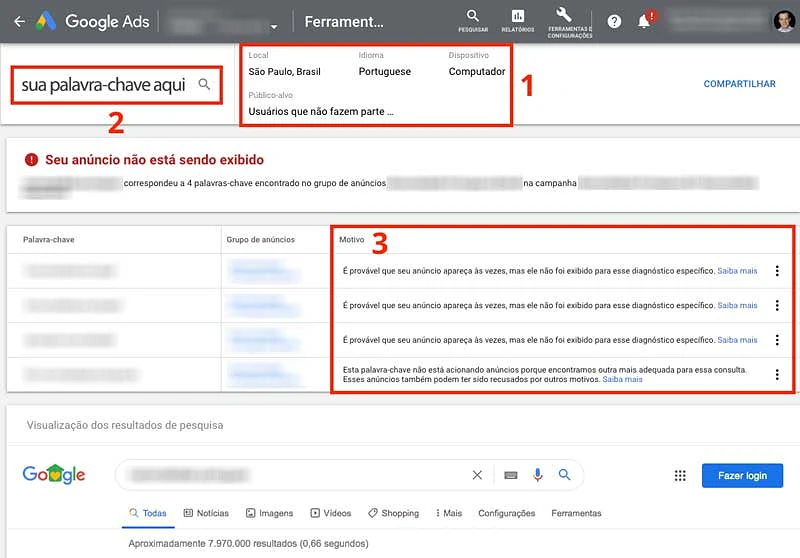800x558 pixels.
Task: Click the Aproximadamente 7.970.000 resultados text
Action: click(248, 544)
